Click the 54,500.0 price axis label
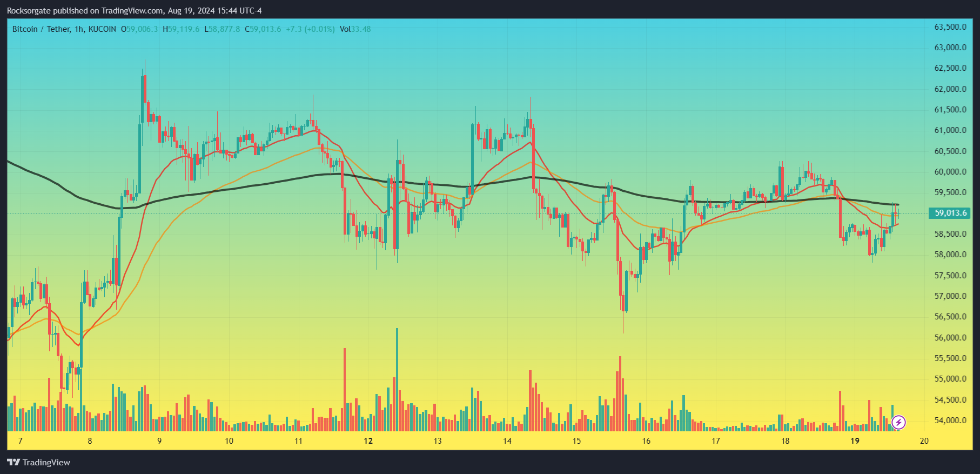 click(x=950, y=400)
